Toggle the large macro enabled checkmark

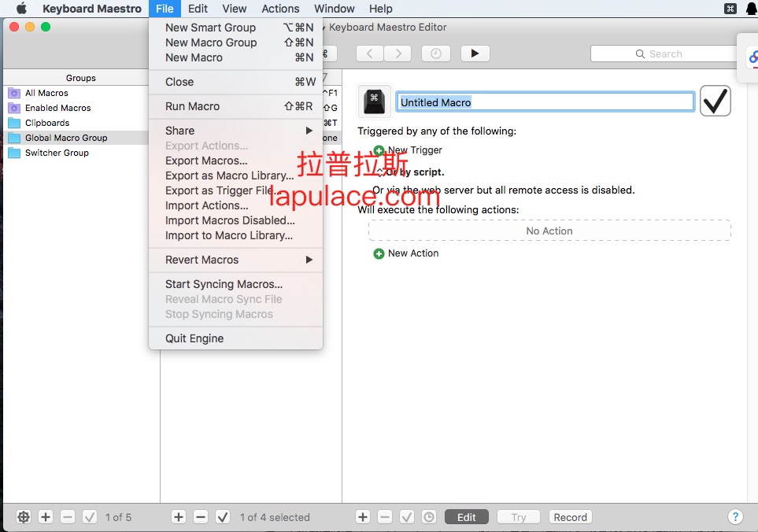715,101
